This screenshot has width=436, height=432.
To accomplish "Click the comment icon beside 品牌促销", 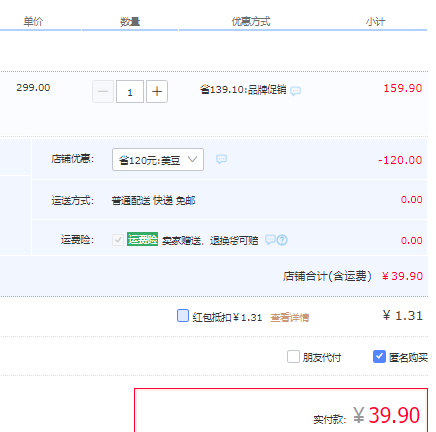I will [x=295, y=91].
